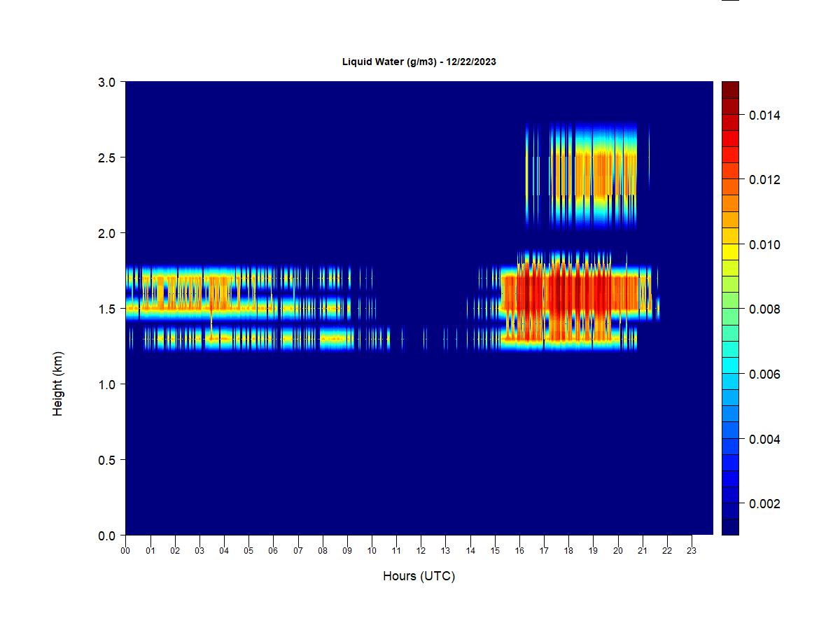Pick the dark blue bottom colorbar segment
840x630 pixels.
(730, 527)
